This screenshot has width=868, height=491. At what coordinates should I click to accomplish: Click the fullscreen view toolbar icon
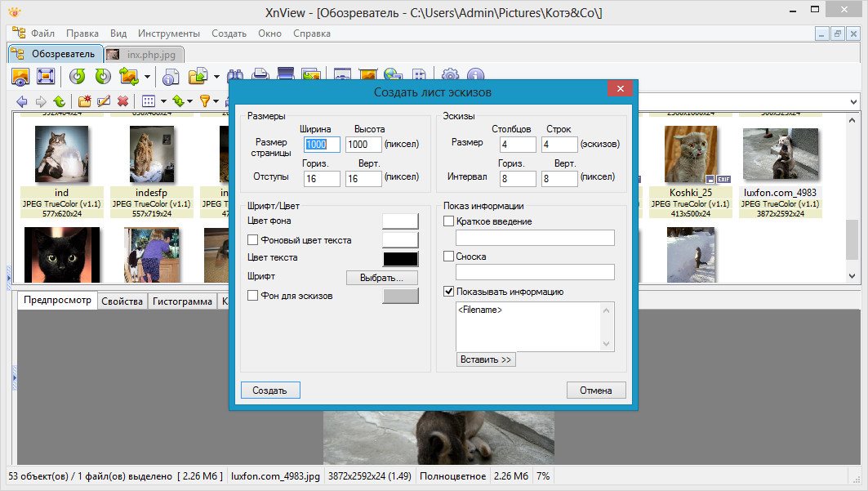click(46, 77)
